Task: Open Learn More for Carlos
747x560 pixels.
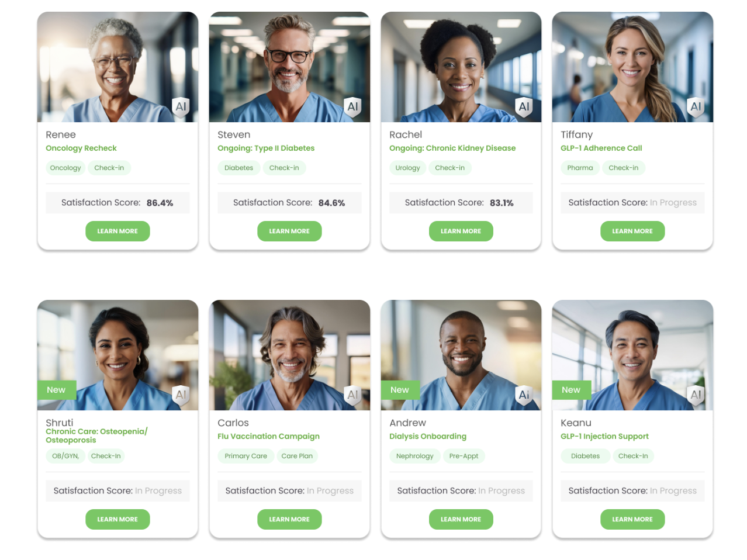Action: (x=289, y=519)
